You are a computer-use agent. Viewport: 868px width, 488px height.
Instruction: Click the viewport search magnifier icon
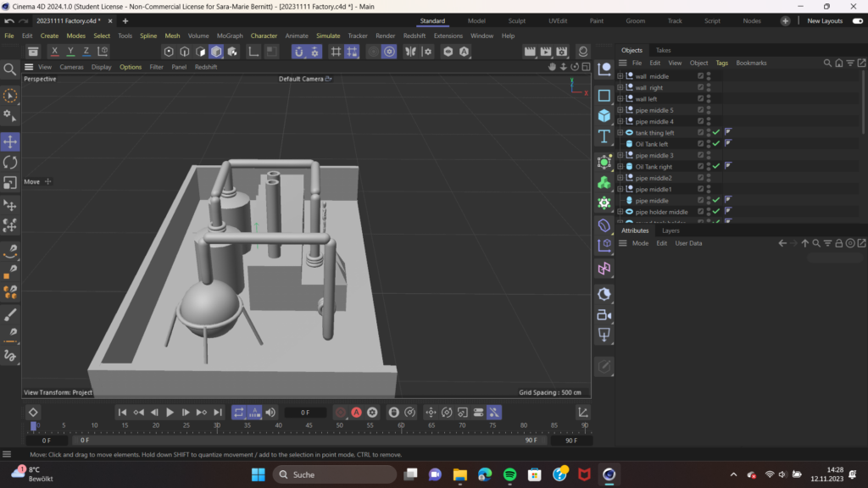pyautogui.click(x=10, y=69)
